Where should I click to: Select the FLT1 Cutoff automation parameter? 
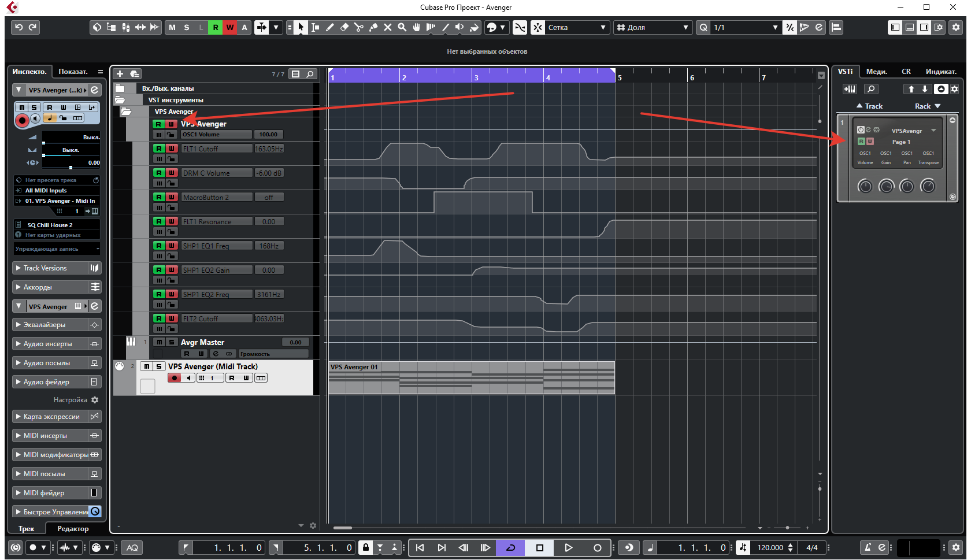[217, 149]
